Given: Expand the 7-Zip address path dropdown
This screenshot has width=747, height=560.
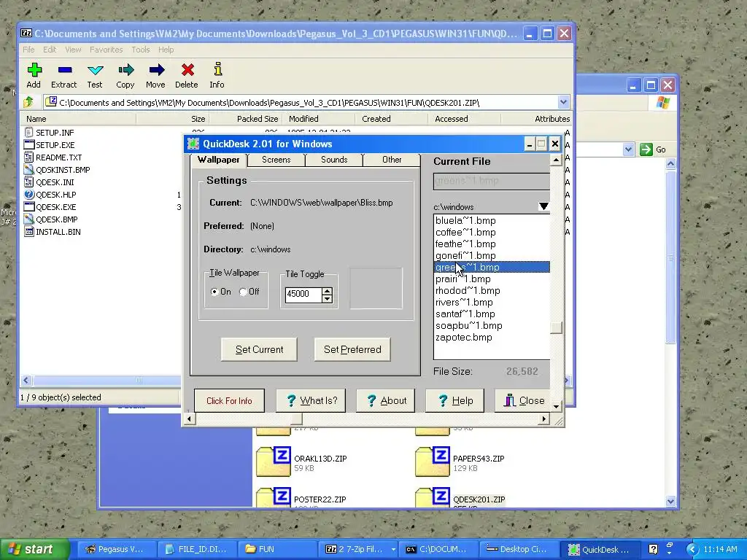Looking at the screenshot, I should [x=564, y=102].
